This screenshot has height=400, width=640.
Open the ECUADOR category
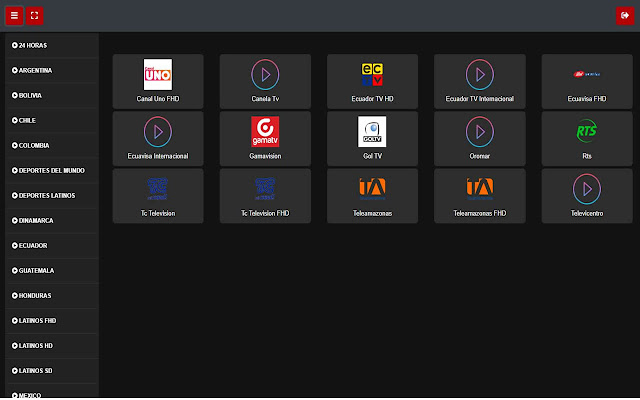(x=52, y=245)
